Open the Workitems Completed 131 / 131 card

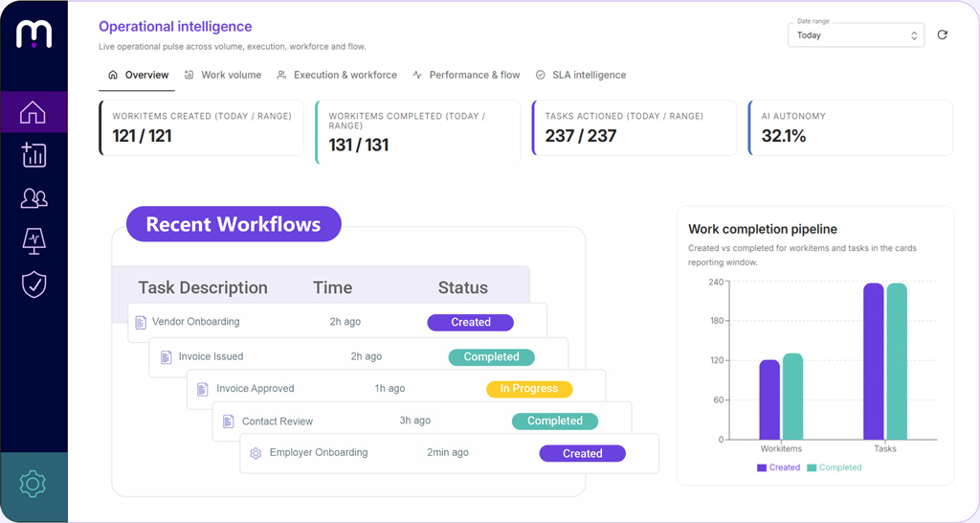pyautogui.click(x=417, y=132)
